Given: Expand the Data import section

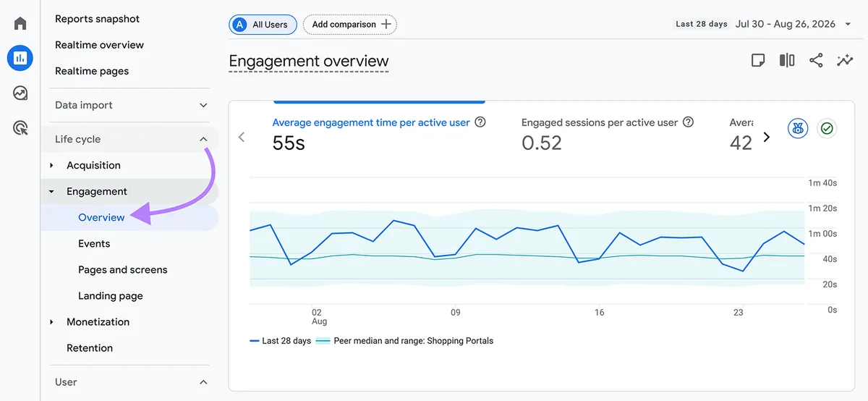Looking at the screenshot, I should [203, 105].
